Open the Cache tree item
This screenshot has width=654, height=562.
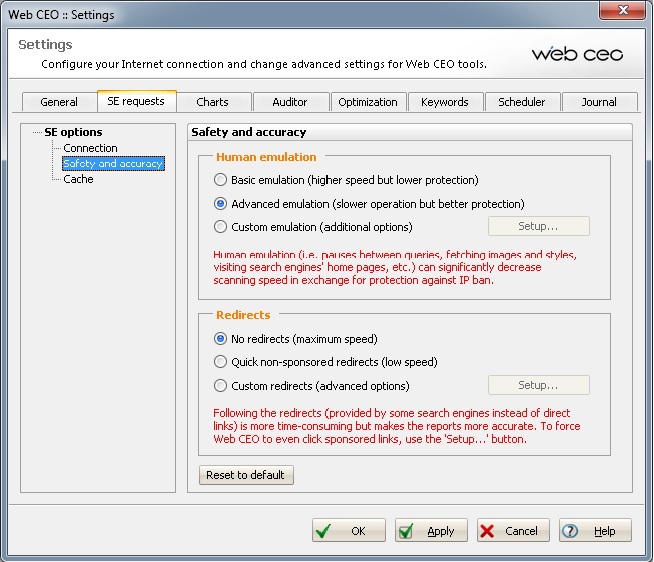tap(78, 179)
